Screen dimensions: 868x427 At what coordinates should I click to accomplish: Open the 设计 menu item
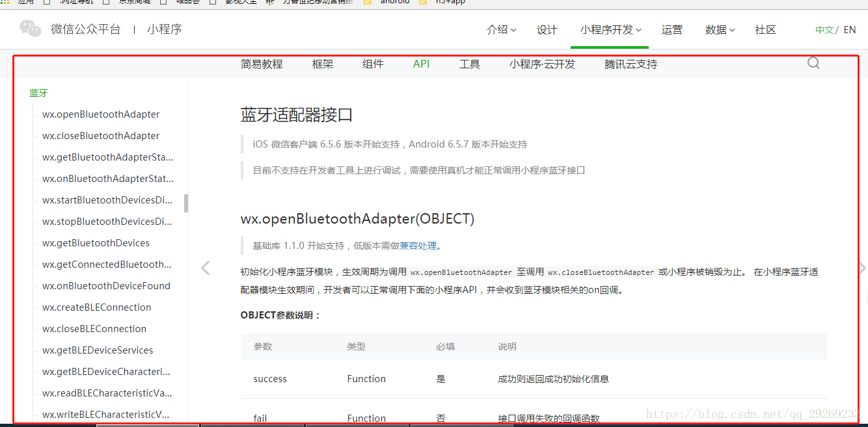pyautogui.click(x=547, y=30)
